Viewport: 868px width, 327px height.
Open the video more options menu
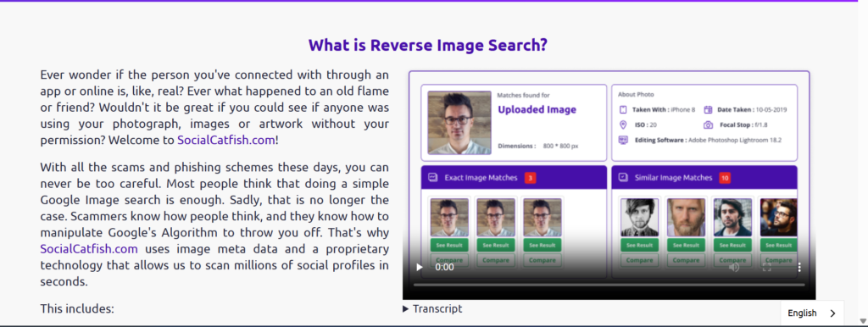tap(798, 267)
